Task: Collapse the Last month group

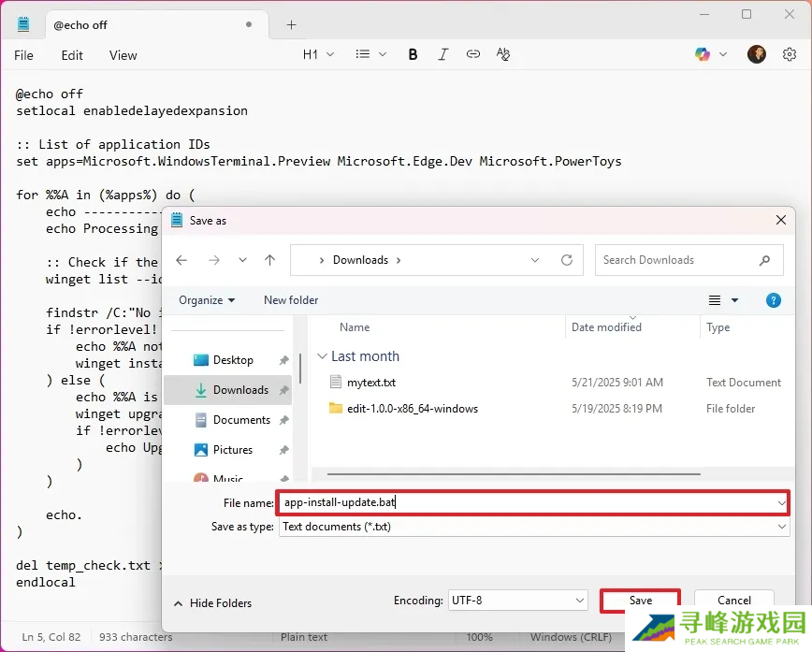Action: click(x=323, y=356)
